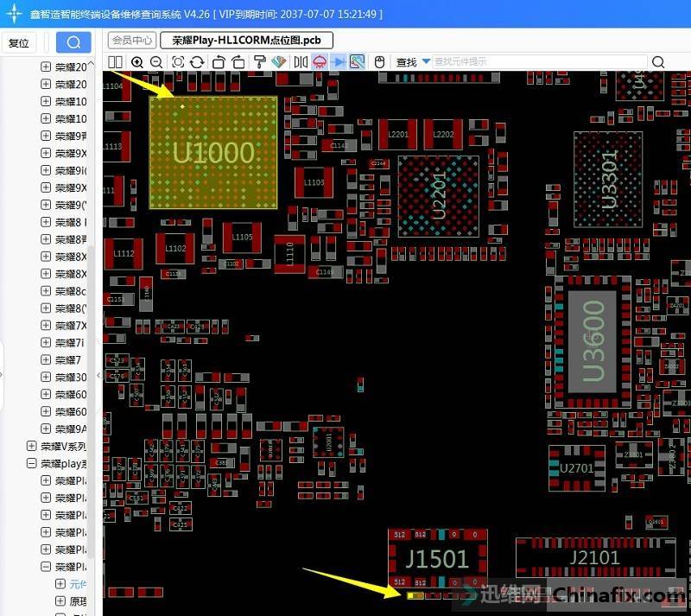The width and height of the screenshot is (691, 616).
Task: Switch to 荣耀Play-HL1CORM点位图.pcb tab
Action: 246,41
